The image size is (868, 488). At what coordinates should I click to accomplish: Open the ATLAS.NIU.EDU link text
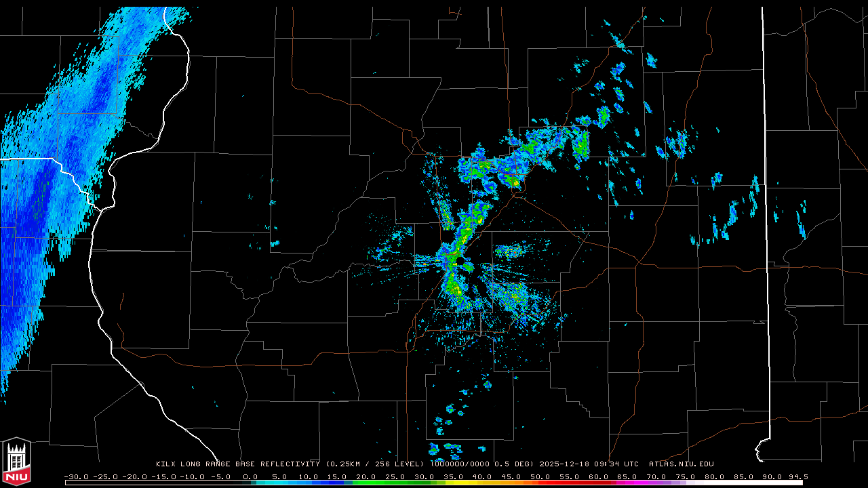pos(681,464)
